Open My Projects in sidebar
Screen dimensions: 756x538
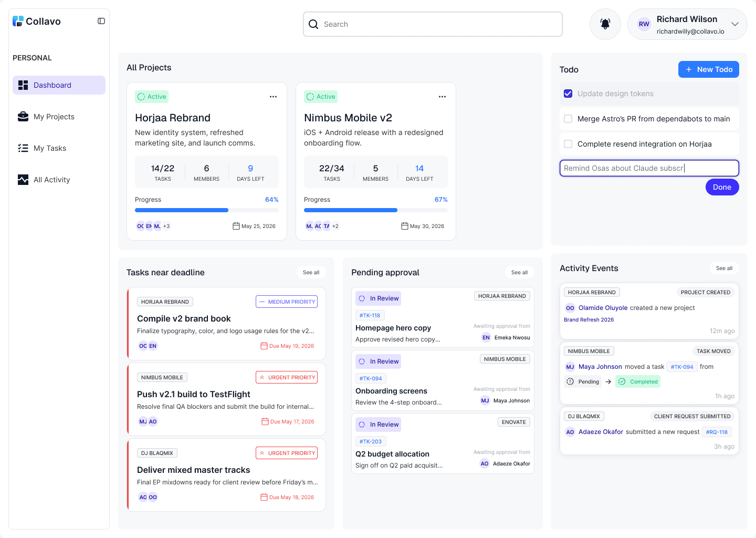coord(59,117)
